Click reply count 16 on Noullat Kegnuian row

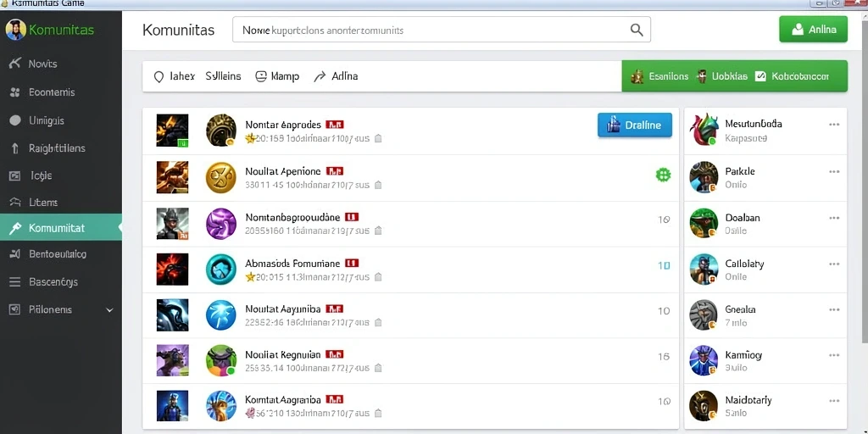point(664,357)
